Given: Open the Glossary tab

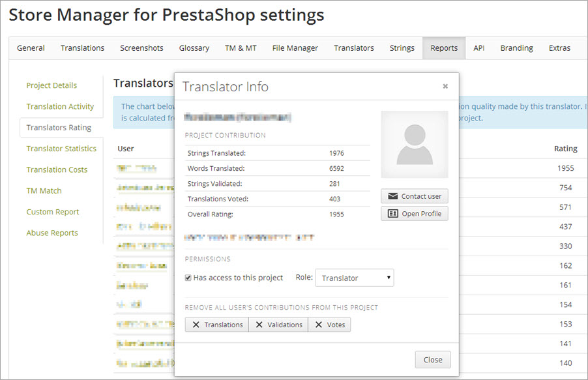Looking at the screenshot, I should (194, 48).
